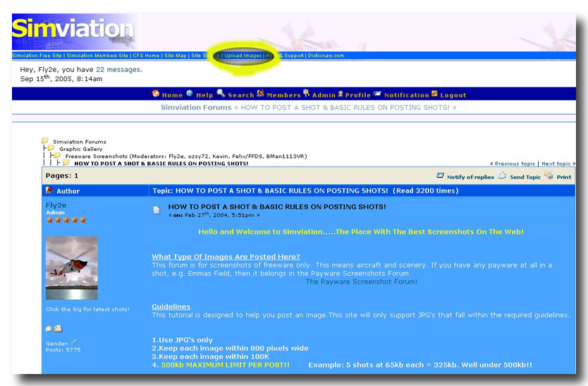
Task: Click "Click the Sig for latest shots!" text
Action: click(x=87, y=309)
